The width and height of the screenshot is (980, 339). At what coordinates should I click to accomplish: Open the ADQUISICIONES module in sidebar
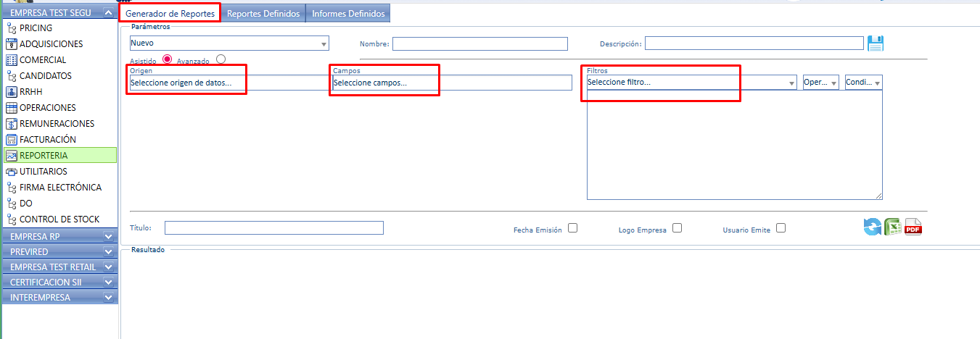[51, 44]
